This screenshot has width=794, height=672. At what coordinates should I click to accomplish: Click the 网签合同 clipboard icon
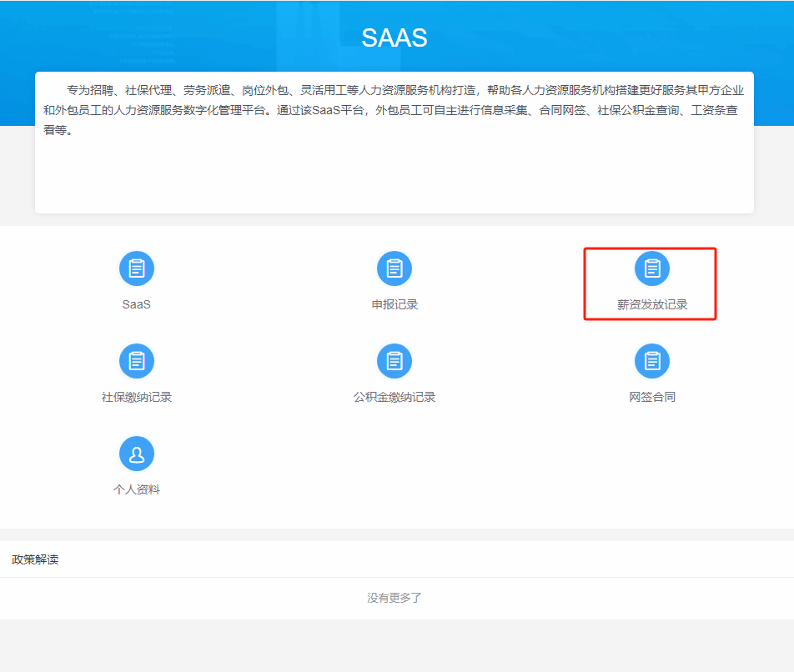pyautogui.click(x=652, y=361)
